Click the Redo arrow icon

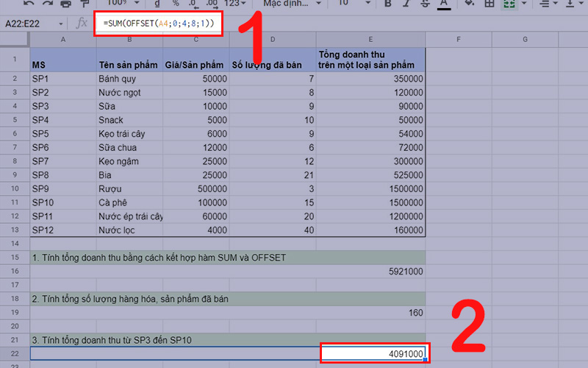click(x=48, y=4)
